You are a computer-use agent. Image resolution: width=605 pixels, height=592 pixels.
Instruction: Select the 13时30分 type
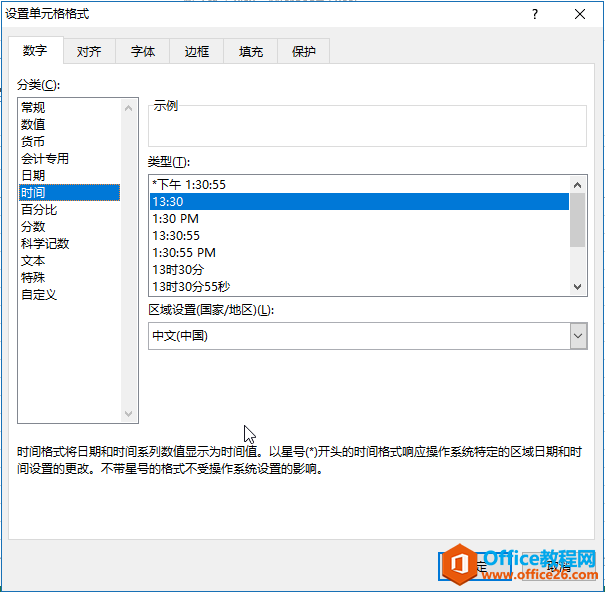pos(359,269)
